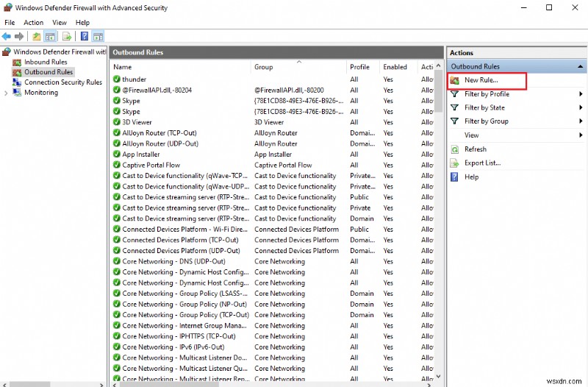Open the File menu

pos(10,23)
